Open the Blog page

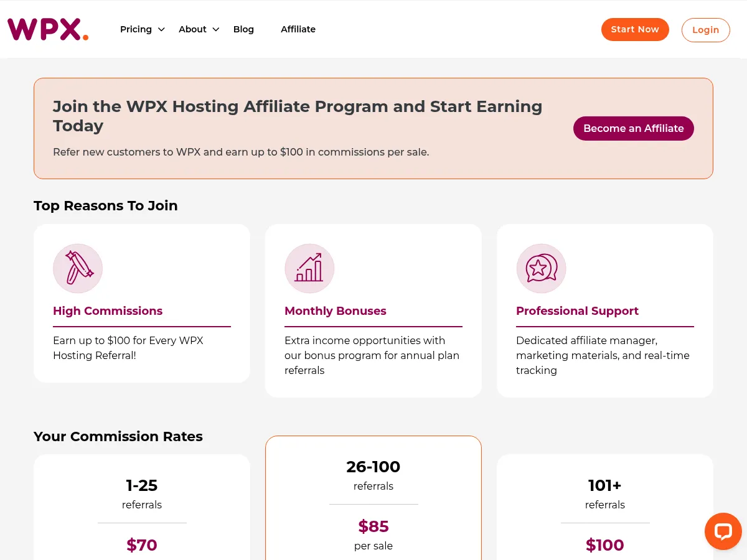[243, 29]
